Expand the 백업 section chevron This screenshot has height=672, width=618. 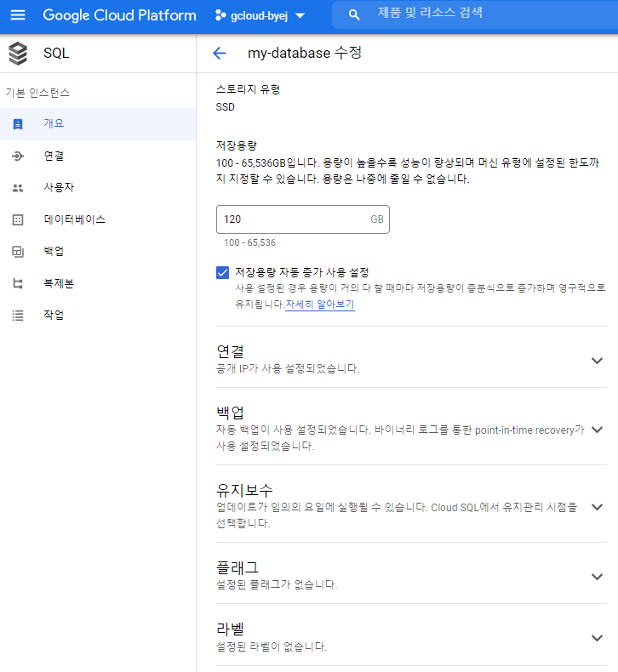597,430
